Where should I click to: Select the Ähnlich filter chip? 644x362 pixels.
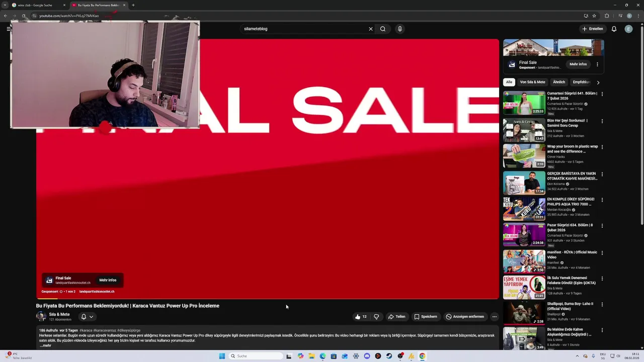pos(559,82)
